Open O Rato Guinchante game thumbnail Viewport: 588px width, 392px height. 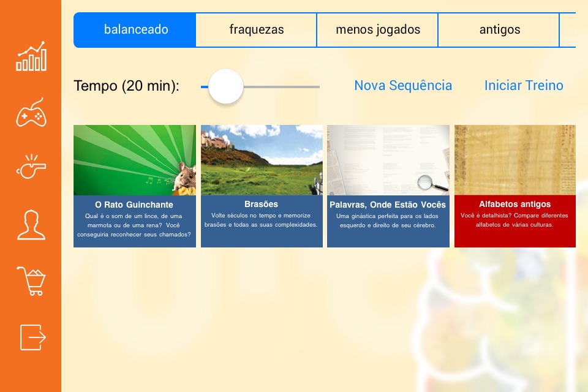pos(135,160)
